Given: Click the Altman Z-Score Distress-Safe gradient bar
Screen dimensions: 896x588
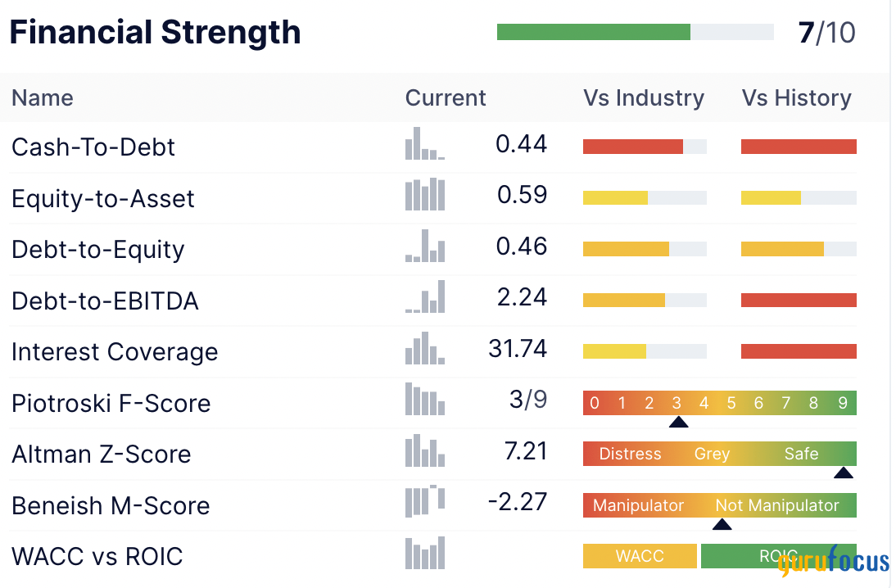Looking at the screenshot, I should click(x=719, y=454).
